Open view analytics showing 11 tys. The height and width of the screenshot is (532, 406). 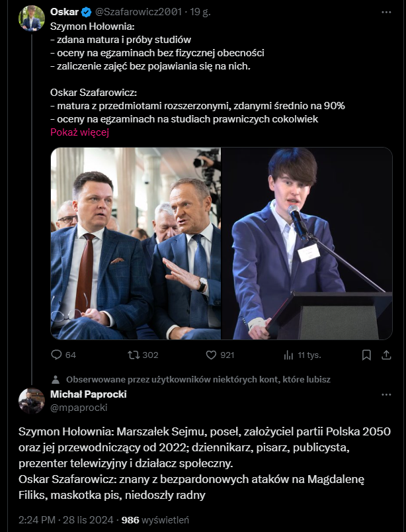click(288, 355)
